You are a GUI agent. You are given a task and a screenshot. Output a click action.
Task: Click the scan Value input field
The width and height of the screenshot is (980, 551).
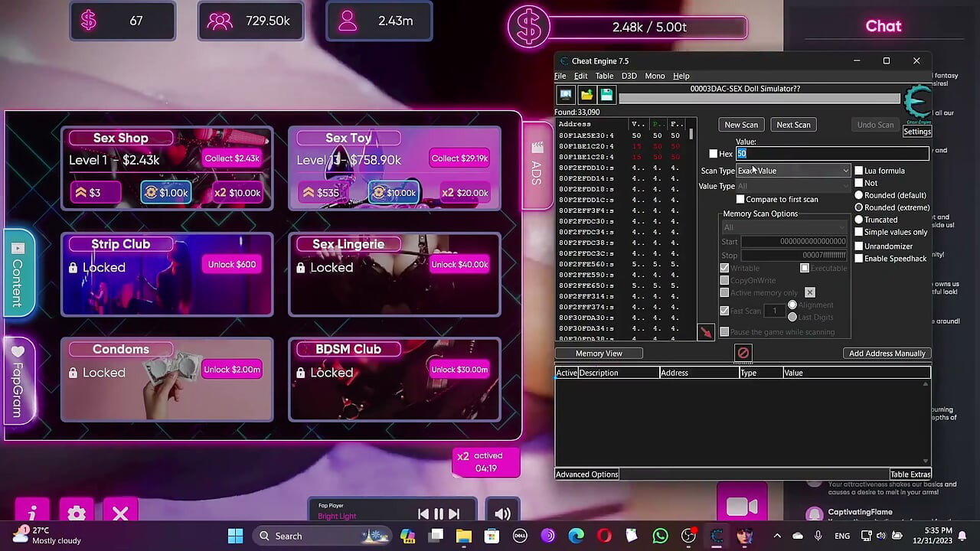[832, 154]
